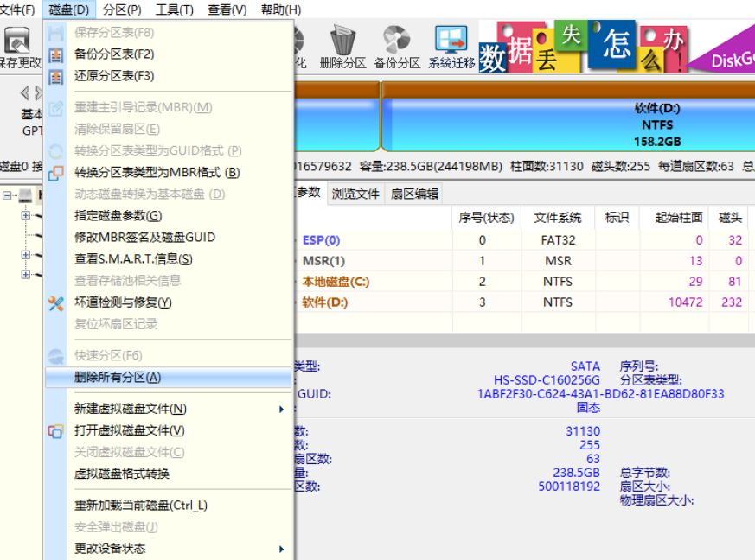Switch to the 扇区编辑 tab
755x560 pixels.
(x=414, y=194)
